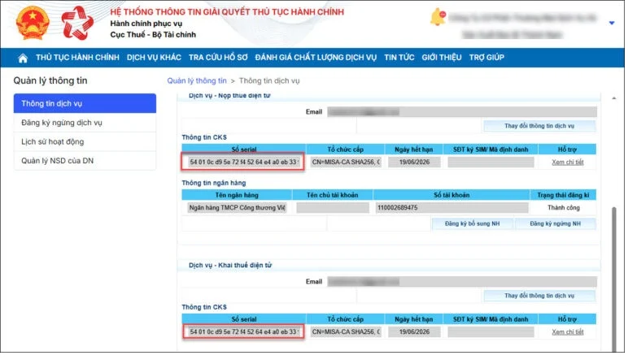
Task: Open THỦ TỤC HÀNH CHÍNH menu
Action: (77, 58)
